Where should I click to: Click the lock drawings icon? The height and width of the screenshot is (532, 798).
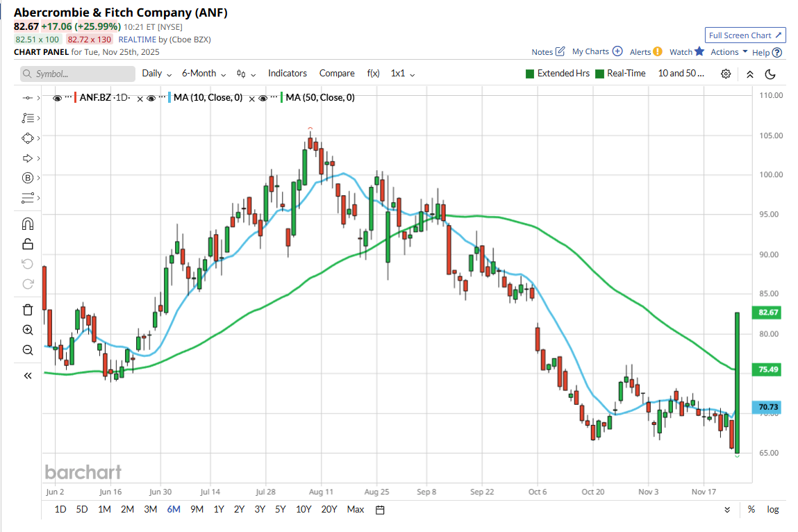28,244
